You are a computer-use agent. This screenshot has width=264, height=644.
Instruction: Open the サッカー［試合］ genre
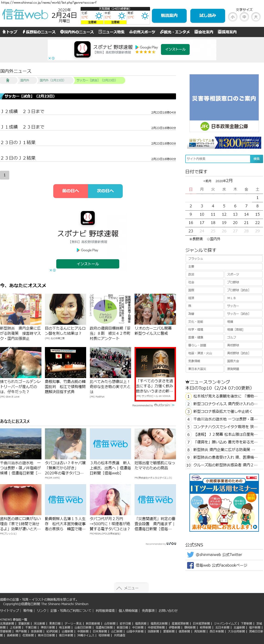coord(243,314)
